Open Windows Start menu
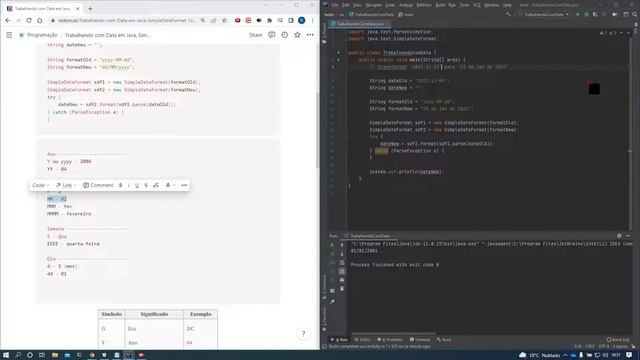640x360 pixels. coord(6,355)
